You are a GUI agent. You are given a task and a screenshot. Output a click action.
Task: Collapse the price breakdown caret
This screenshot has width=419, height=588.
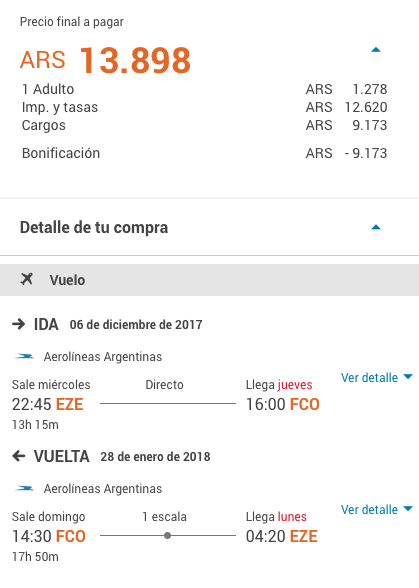click(376, 50)
